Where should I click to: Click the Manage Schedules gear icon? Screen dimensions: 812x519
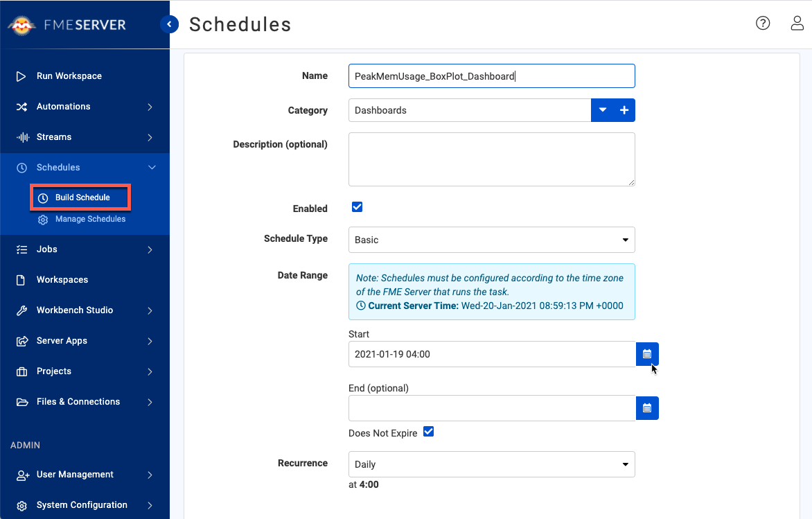(44, 220)
